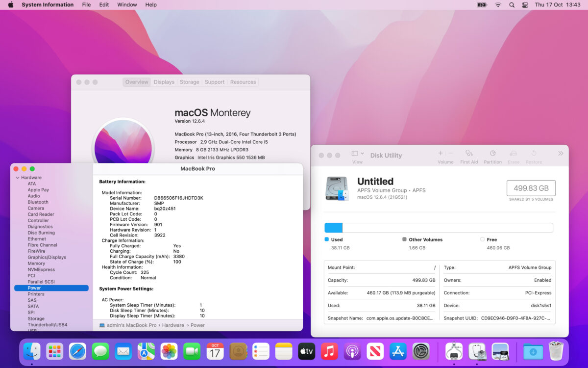Viewport: 588px width, 368px height.
Task: Open the Storage tab in About This Mac
Action: 190,82
